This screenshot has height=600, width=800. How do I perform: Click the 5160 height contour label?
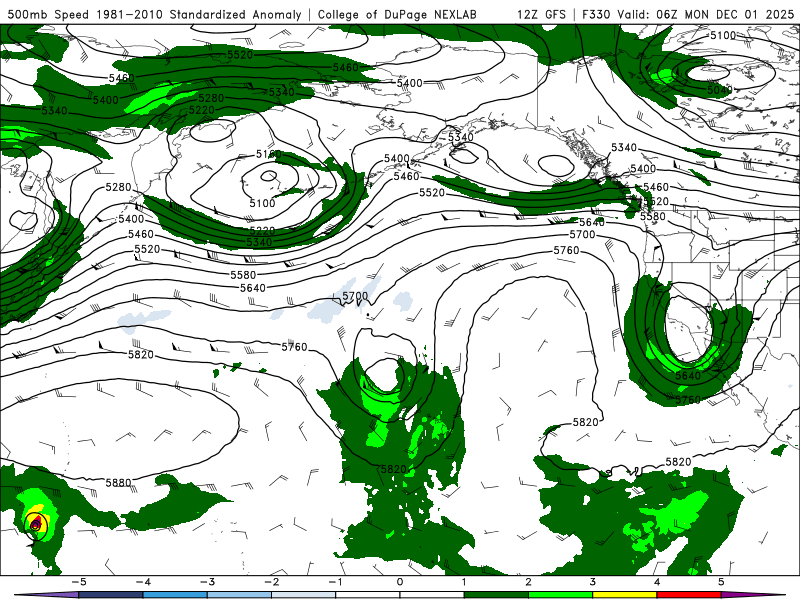point(268,154)
